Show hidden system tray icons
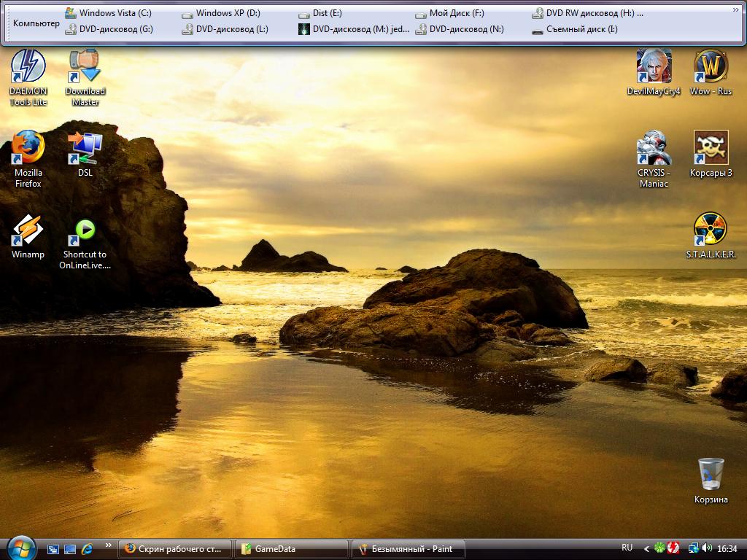Viewport: 747px width, 560px height. 646,548
